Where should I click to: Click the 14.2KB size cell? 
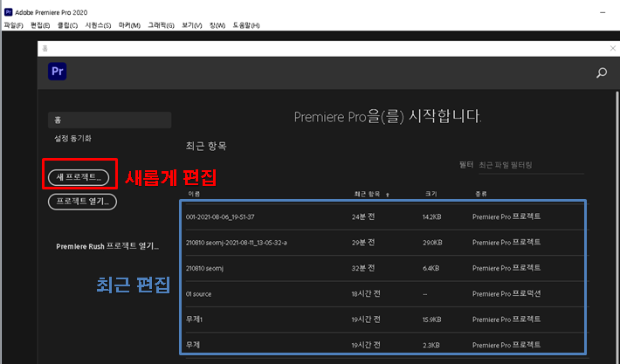[x=431, y=217]
